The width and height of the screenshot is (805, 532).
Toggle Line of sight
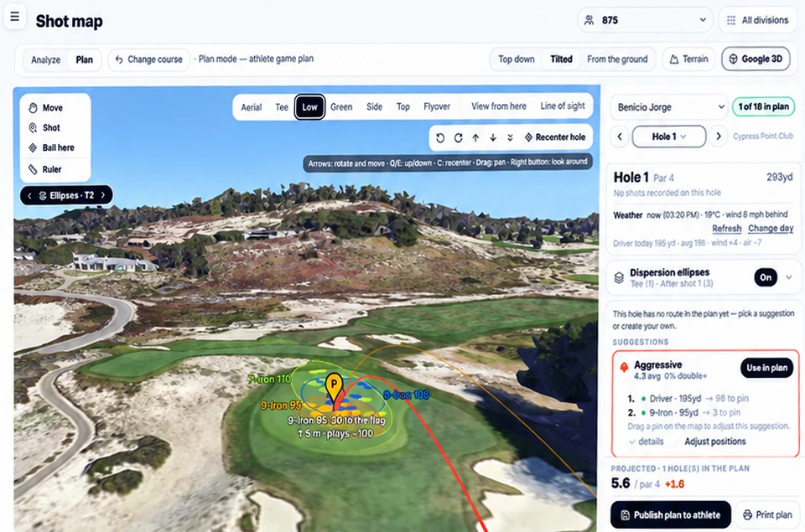point(563,106)
